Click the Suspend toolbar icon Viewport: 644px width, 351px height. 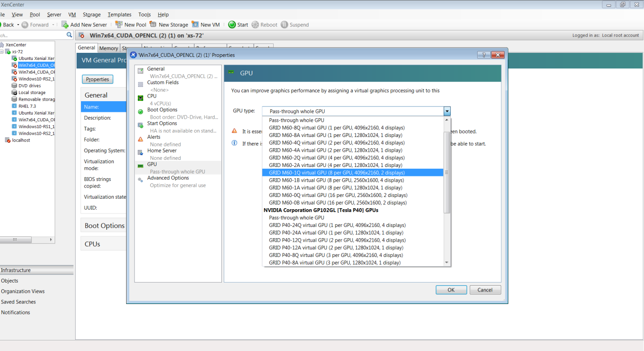click(x=284, y=25)
